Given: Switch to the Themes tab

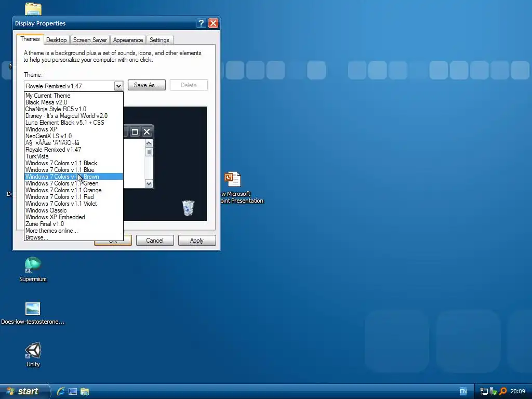Looking at the screenshot, I should click(x=30, y=39).
